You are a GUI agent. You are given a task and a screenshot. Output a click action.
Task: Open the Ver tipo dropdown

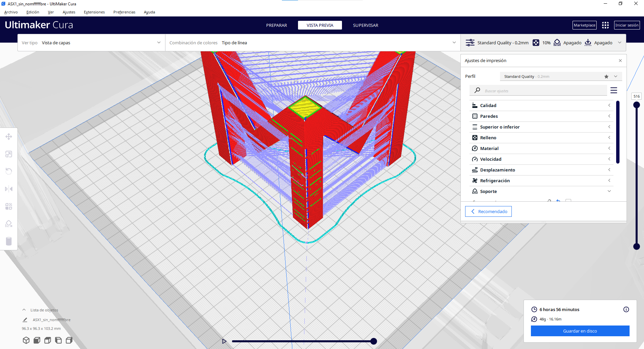pyautogui.click(x=91, y=43)
